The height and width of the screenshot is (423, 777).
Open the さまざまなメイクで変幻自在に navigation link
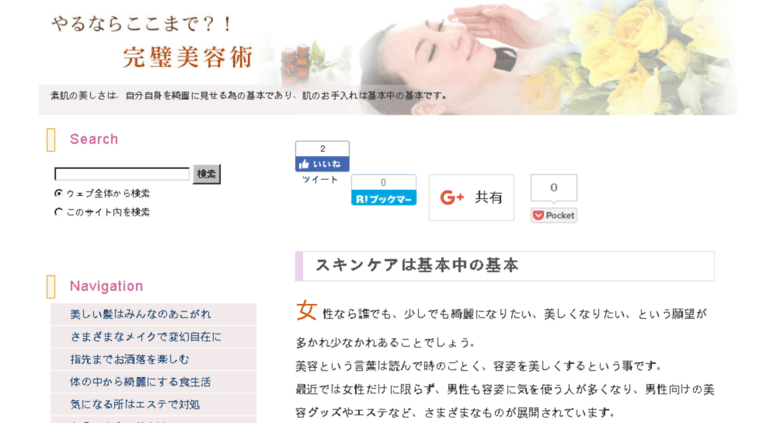tap(146, 337)
